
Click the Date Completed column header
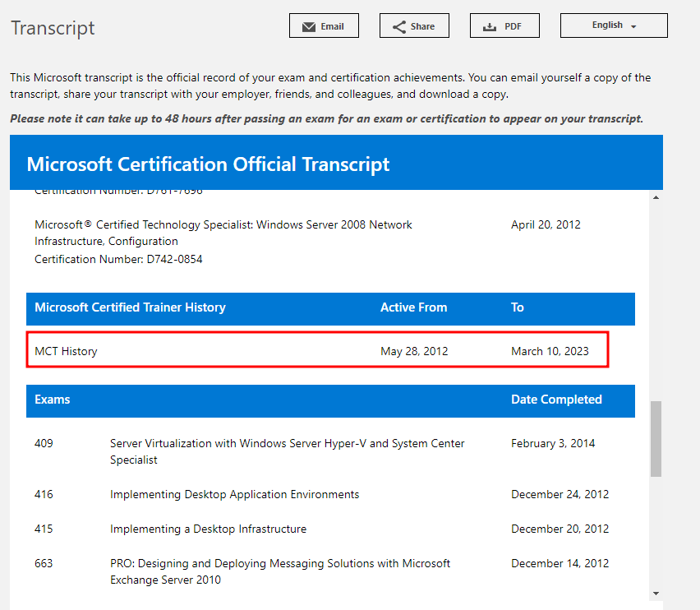pyautogui.click(x=556, y=400)
